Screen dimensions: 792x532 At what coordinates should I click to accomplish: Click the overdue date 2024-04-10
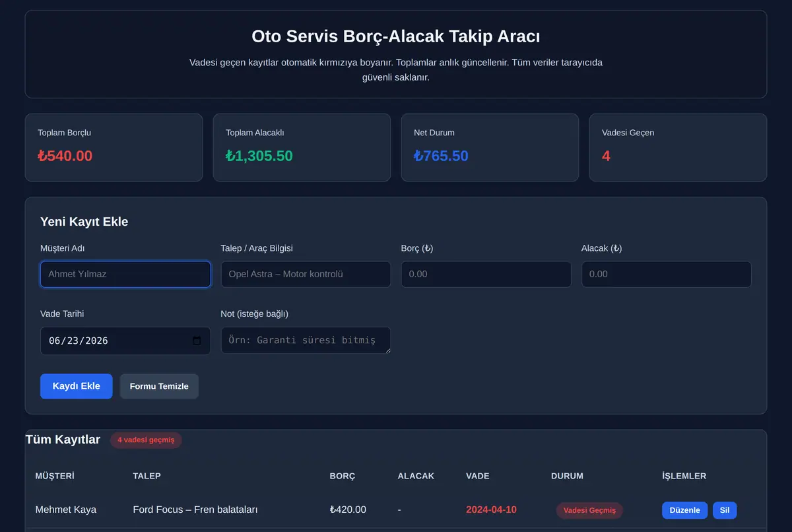[x=491, y=510]
